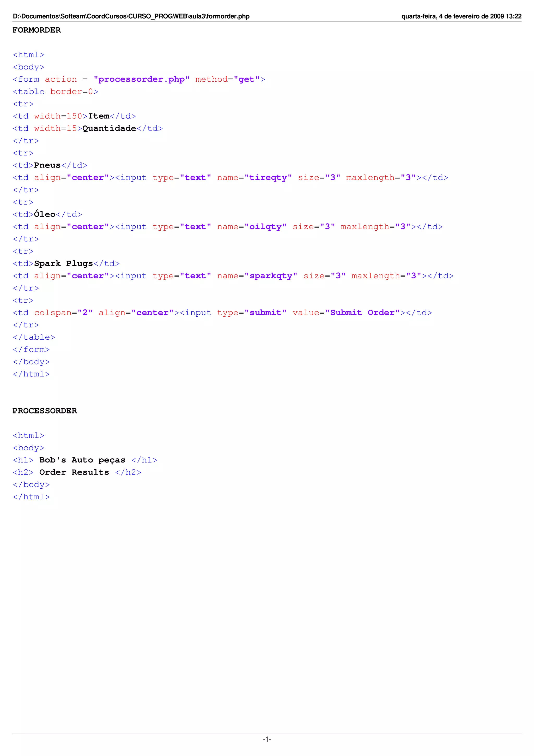
Task: Click the "processorder.php" action value
Action: click(142, 79)
